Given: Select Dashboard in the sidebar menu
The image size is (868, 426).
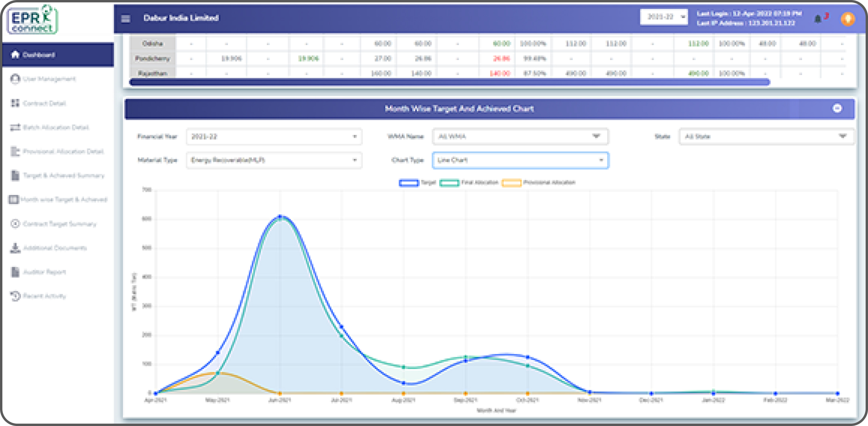Looking at the screenshot, I should tap(58, 55).
